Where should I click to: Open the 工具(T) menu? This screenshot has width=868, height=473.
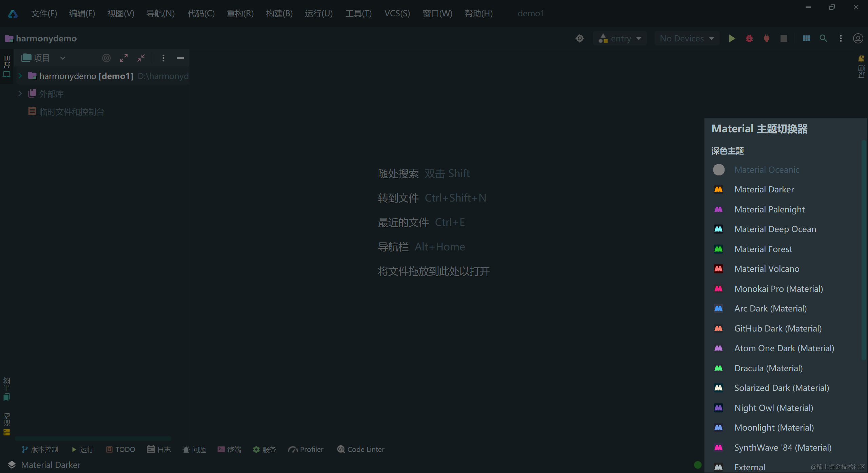358,13
